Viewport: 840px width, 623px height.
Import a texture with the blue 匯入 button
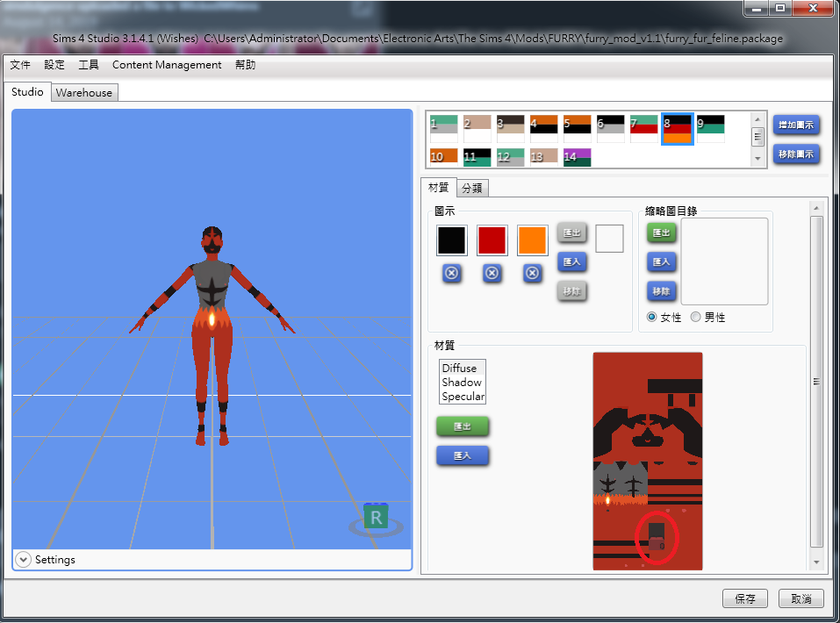(x=463, y=456)
